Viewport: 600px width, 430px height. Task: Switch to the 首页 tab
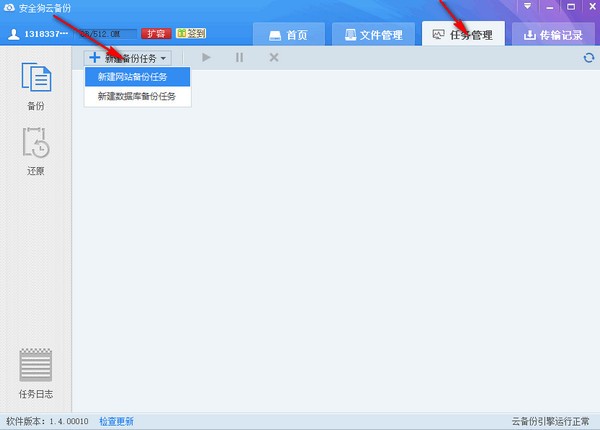coord(288,35)
